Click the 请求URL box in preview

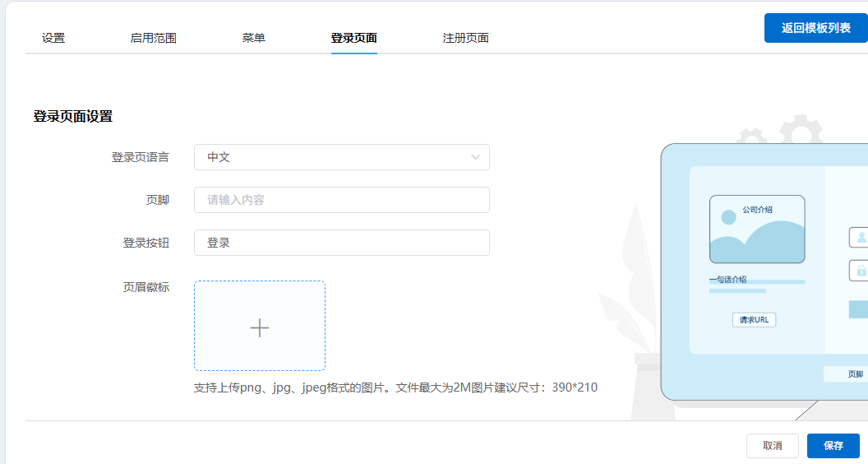point(754,320)
